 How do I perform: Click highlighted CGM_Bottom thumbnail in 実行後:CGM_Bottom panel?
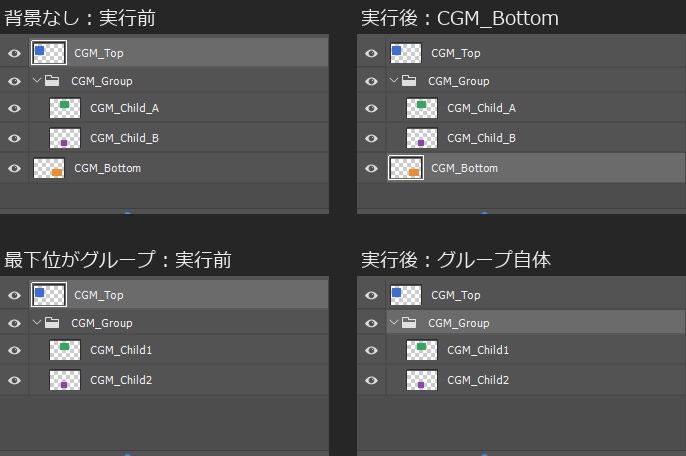[x=406, y=168]
